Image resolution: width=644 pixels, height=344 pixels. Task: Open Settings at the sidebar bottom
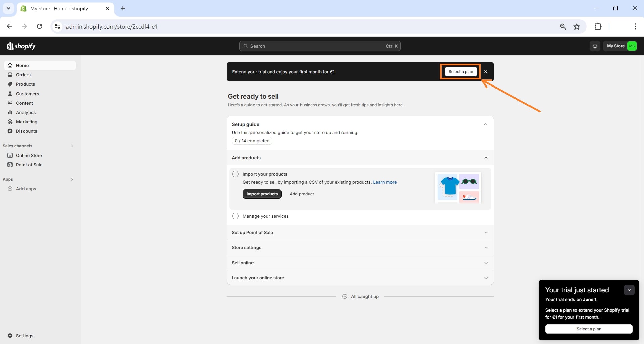[40, 336]
